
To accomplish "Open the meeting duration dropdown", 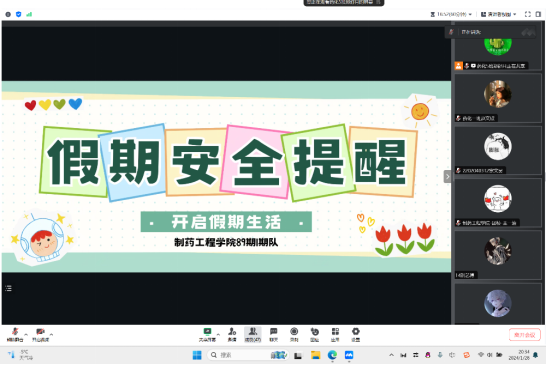I will (451, 14).
